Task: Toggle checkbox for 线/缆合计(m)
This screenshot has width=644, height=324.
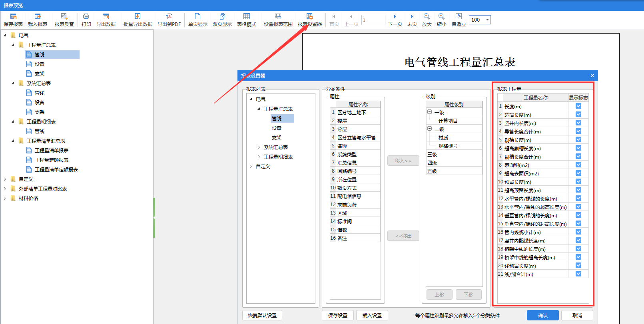Action: [x=578, y=274]
